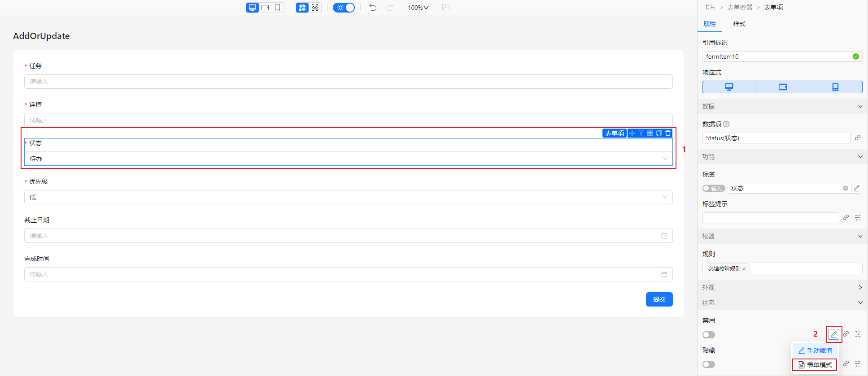The height and width of the screenshot is (376, 868).
Task: Click the preview eye icon in toolbar
Action: (x=315, y=8)
